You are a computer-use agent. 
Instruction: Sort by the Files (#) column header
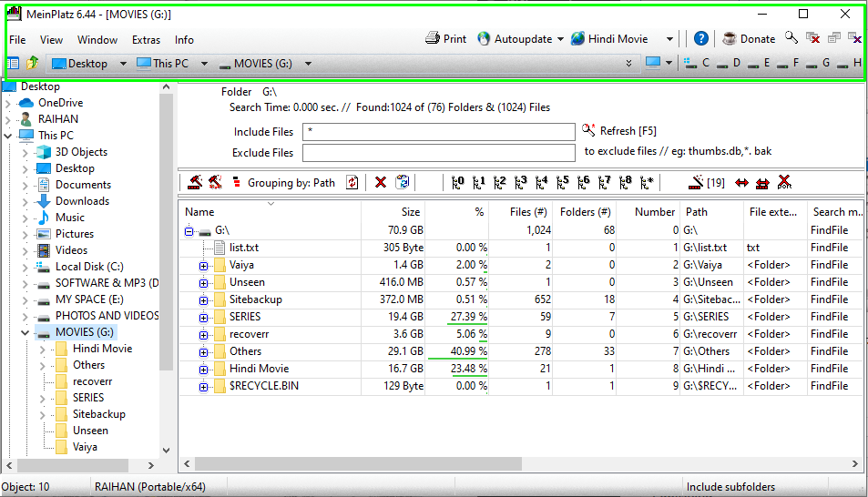click(521, 212)
